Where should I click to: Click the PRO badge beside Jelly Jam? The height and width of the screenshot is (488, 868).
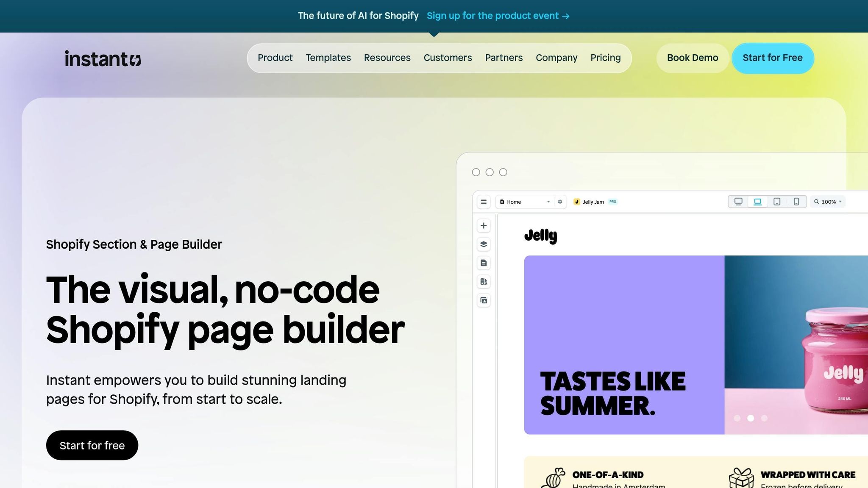(x=613, y=202)
